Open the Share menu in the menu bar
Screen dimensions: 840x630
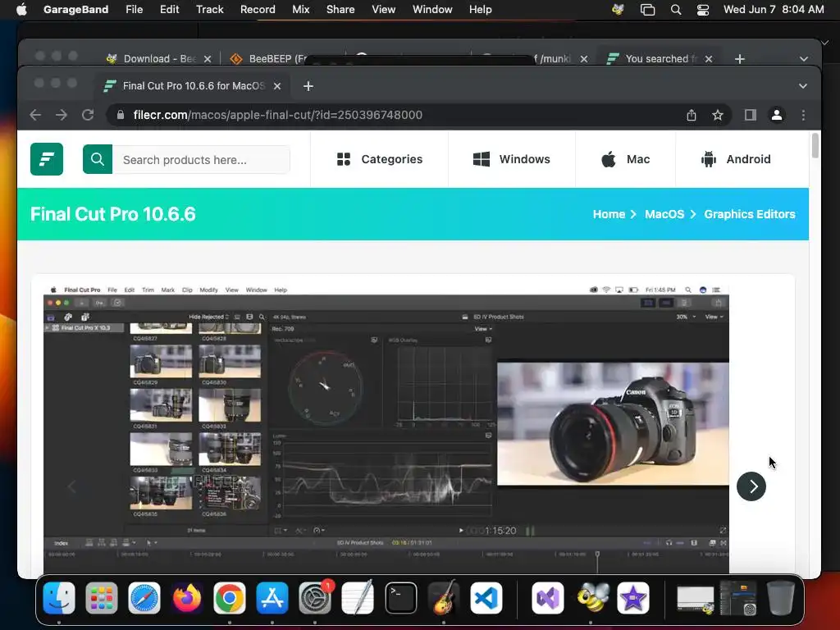[340, 10]
